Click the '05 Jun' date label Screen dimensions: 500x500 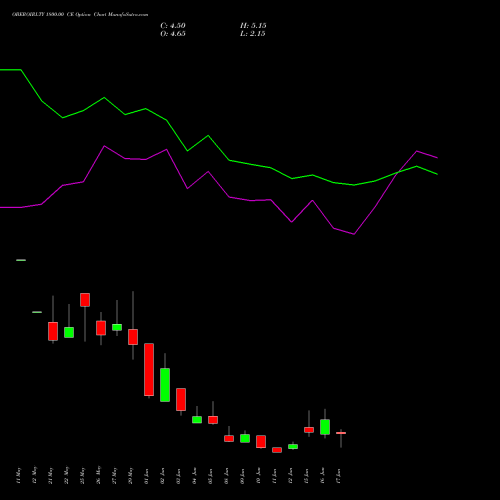click(210, 476)
